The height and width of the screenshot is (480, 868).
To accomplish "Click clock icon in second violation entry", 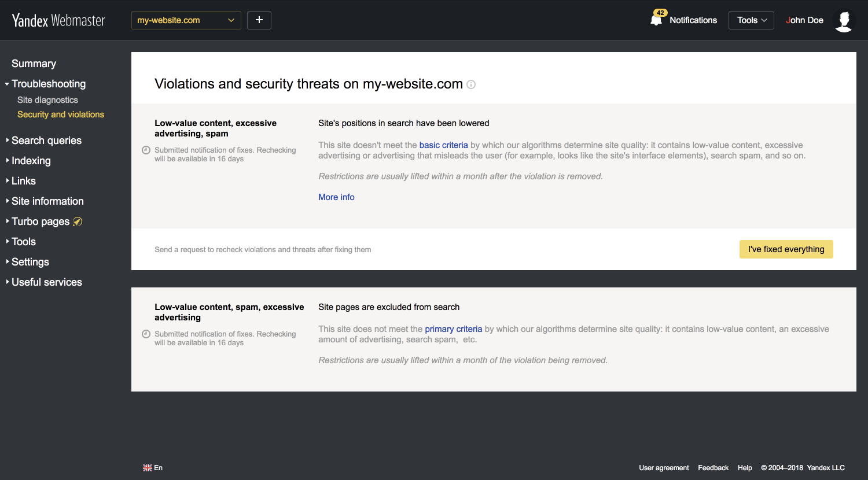I will tap(146, 334).
